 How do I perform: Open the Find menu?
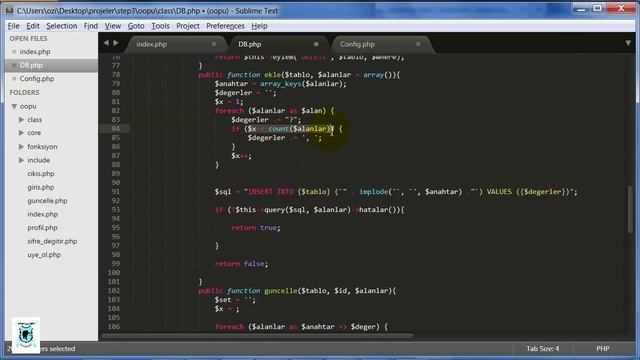pos(91,26)
